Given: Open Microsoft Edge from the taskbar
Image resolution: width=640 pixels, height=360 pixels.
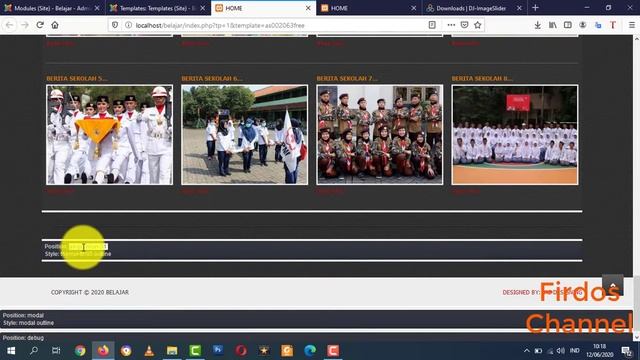Looking at the screenshot, I should [310, 351].
